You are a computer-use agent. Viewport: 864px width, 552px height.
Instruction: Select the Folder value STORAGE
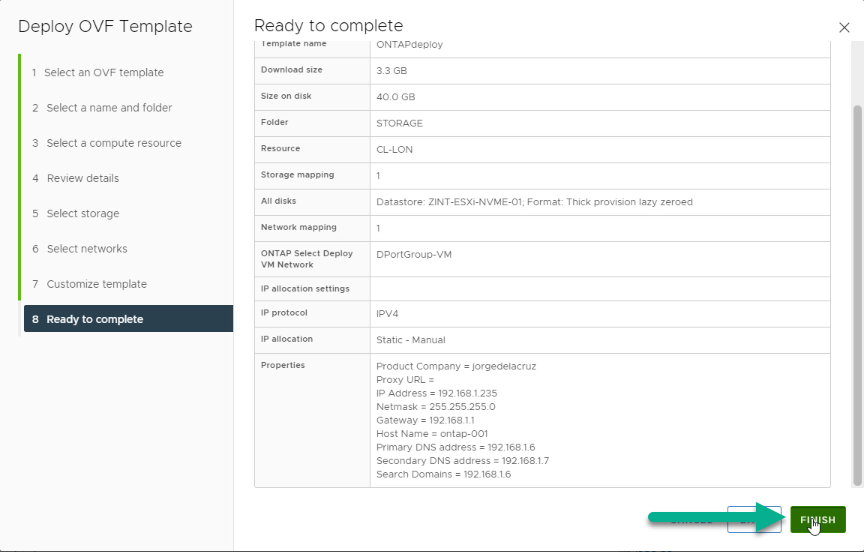pyautogui.click(x=399, y=123)
